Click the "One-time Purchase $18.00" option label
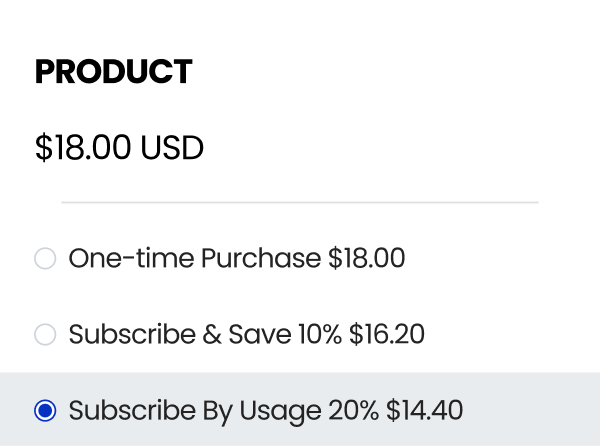This screenshot has height=446, width=600. point(236,259)
